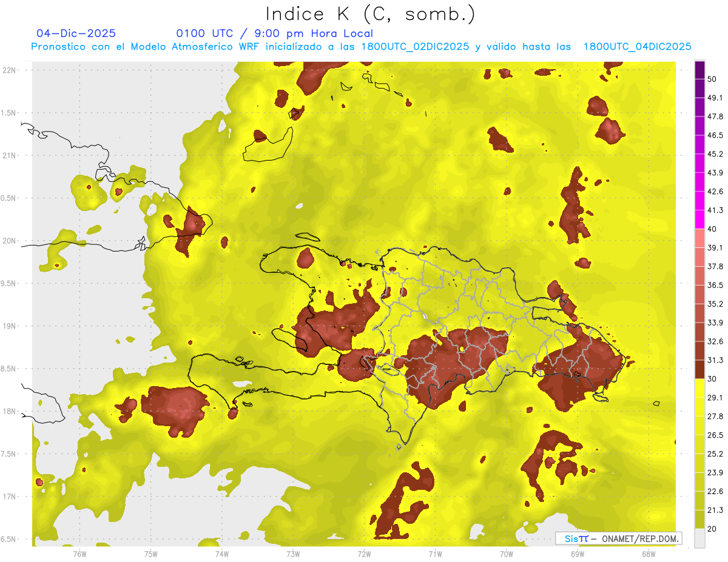Click the color bar label '23.9'
Viewport: 728px width, 562px height.
pos(715,472)
